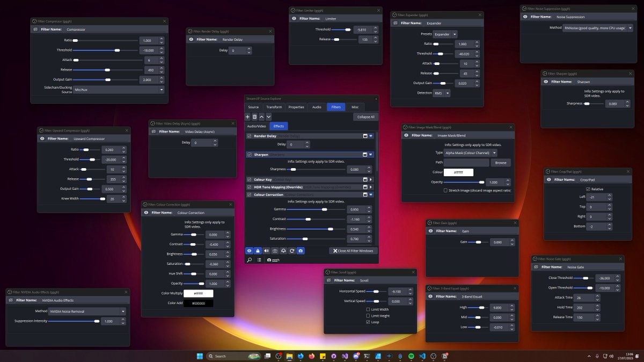
Task: Click the headphones monitoring icon in bottom toolbar
Action: click(283, 251)
